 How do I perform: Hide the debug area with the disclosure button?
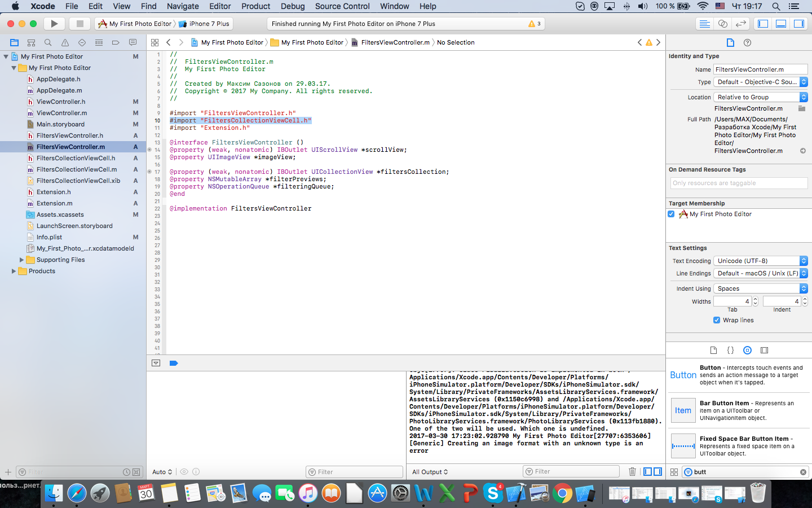click(156, 363)
